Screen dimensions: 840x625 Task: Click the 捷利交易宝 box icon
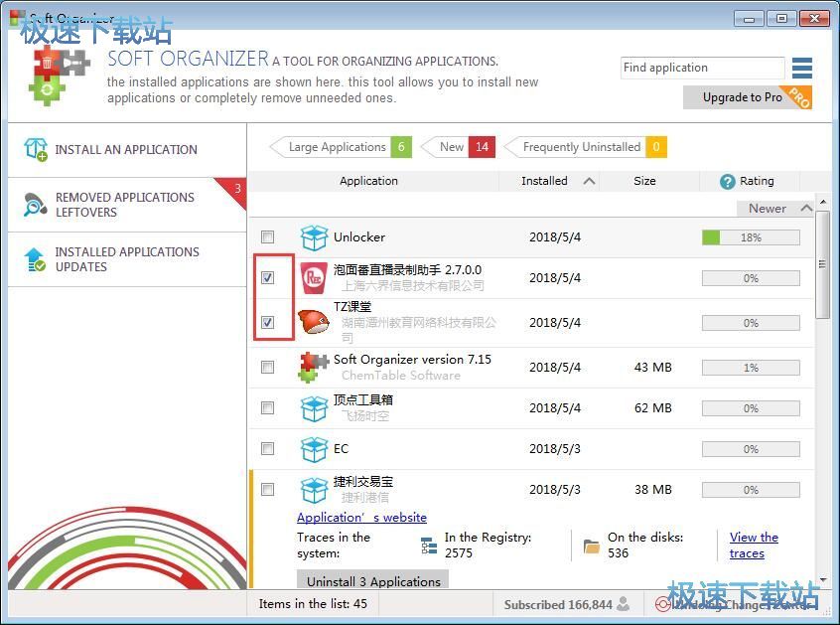(x=314, y=490)
